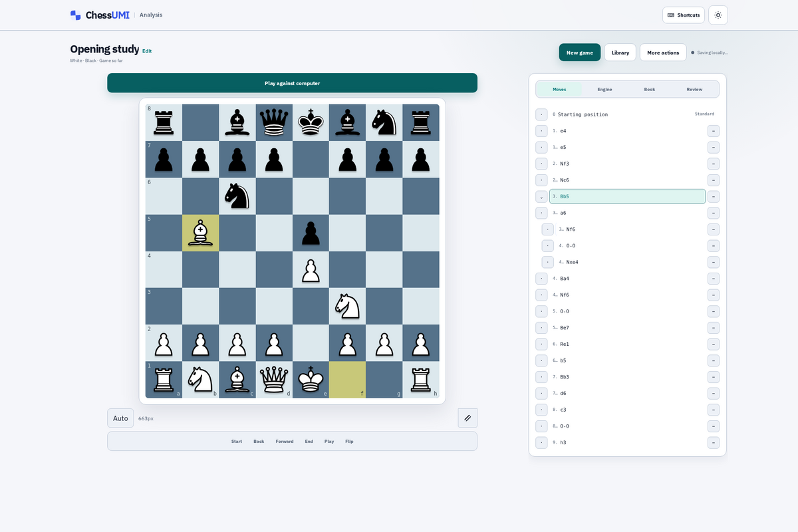Select move 6. Re1 in the list
Image resolution: width=798 pixels, height=532 pixels.
(627, 344)
